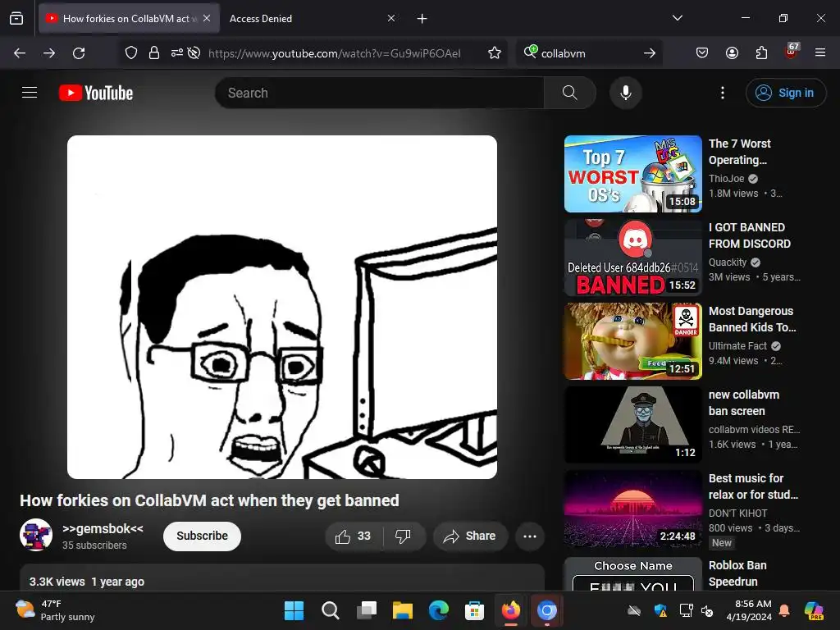
Task: Open the Firefox application menu
Action: tap(820, 53)
